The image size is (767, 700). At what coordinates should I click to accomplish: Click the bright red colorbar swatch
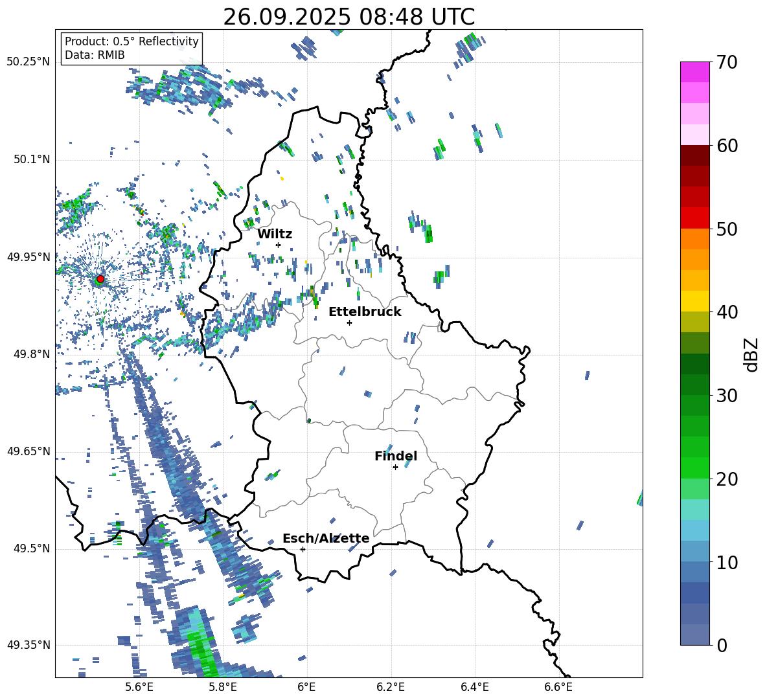[x=694, y=218]
